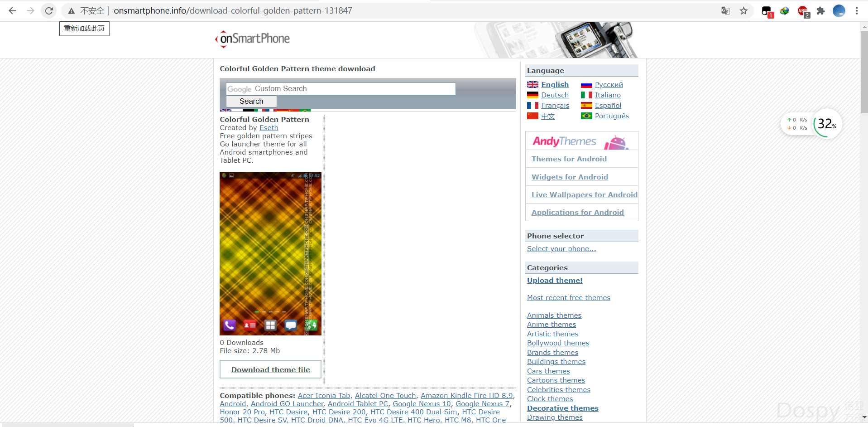Open the Eseth creator link
868x427 pixels.
(269, 128)
